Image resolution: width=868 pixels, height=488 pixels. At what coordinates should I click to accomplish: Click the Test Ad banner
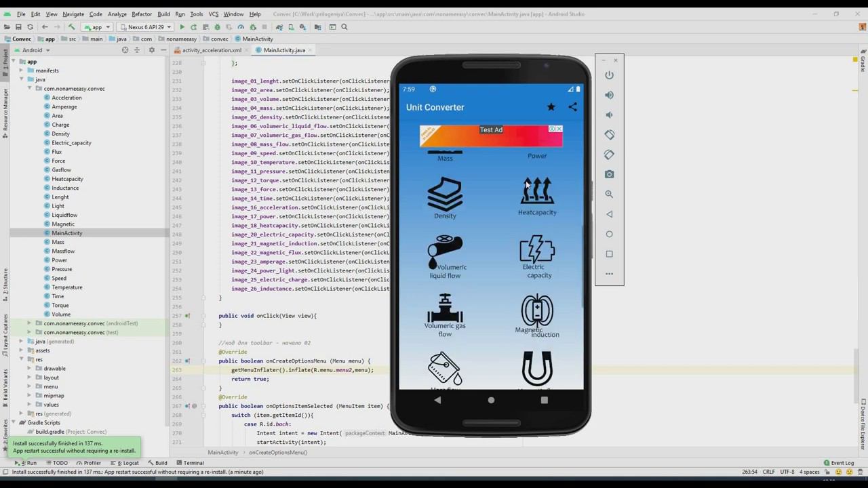tap(491, 136)
